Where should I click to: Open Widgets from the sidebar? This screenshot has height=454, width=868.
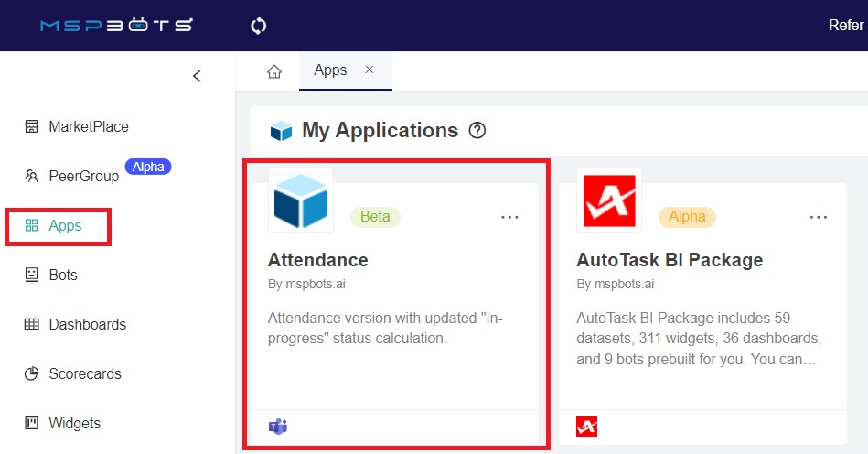pos(74,423)
